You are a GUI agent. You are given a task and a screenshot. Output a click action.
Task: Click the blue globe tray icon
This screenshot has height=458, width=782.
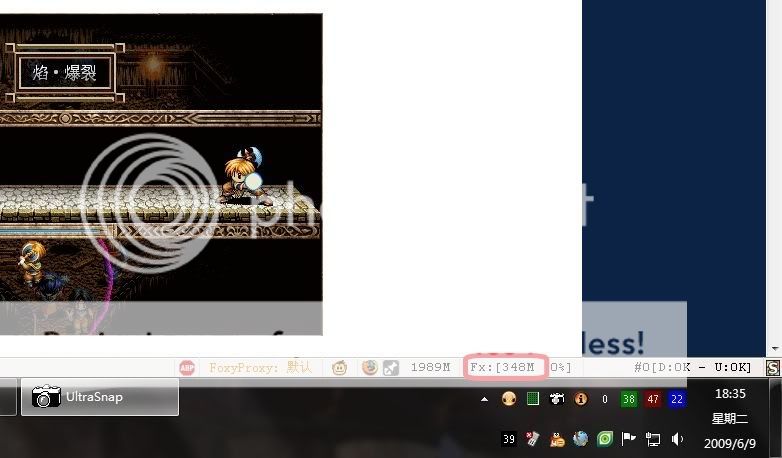pos(581,439)
